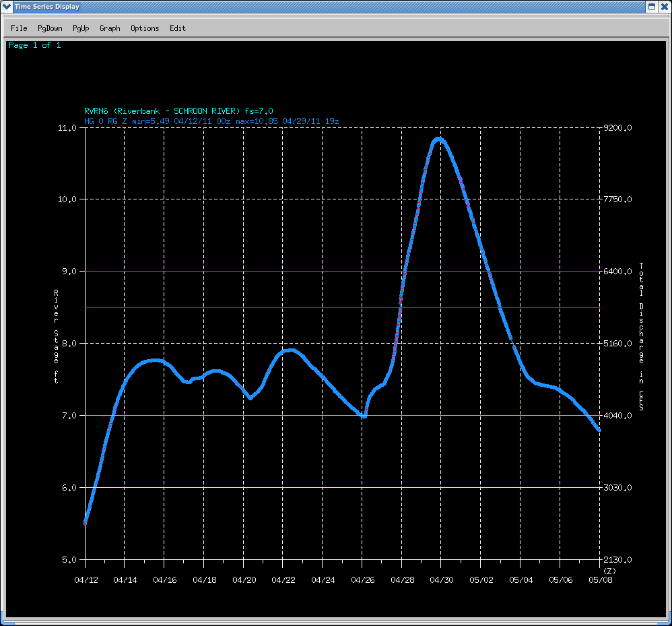Click the 4040.0 discharge axis label
Image resolution: width=672 pixels, height=626 pixels.
pos(617,416)
